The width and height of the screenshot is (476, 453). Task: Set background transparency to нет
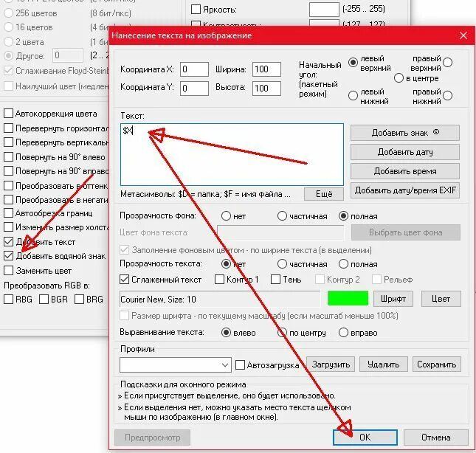(226, 216)
